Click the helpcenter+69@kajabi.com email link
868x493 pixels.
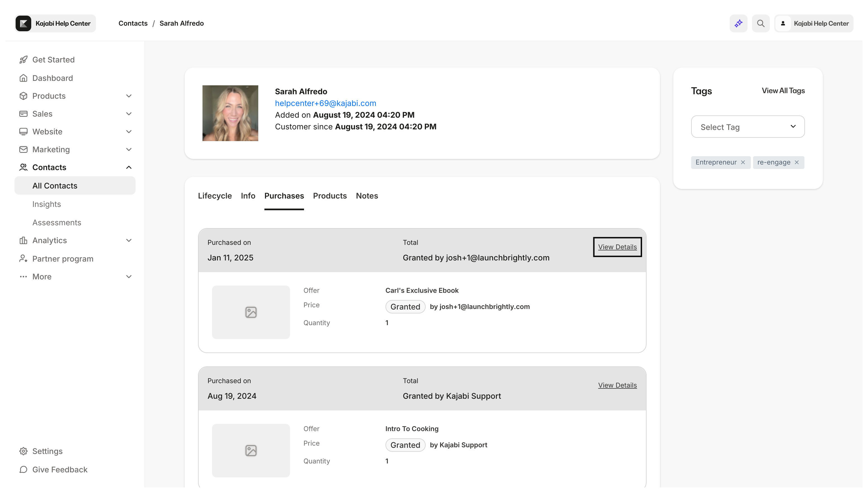tap(325, 103)
